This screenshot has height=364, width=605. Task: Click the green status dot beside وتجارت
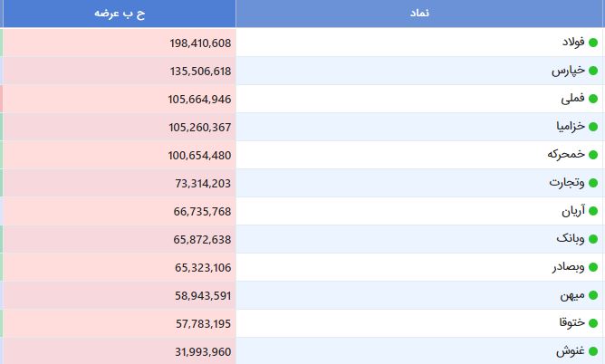click(593, 183)
